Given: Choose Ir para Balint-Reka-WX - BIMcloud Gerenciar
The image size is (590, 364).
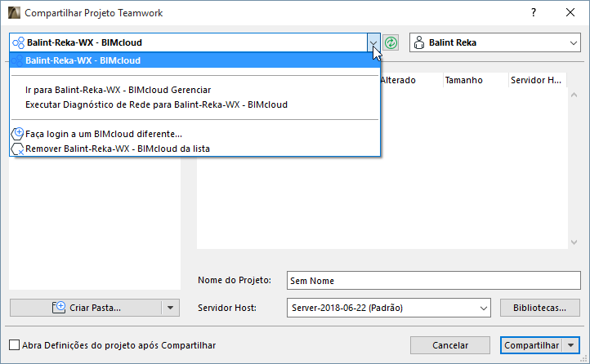Looking at the screenshot, I should coord(195,90).
